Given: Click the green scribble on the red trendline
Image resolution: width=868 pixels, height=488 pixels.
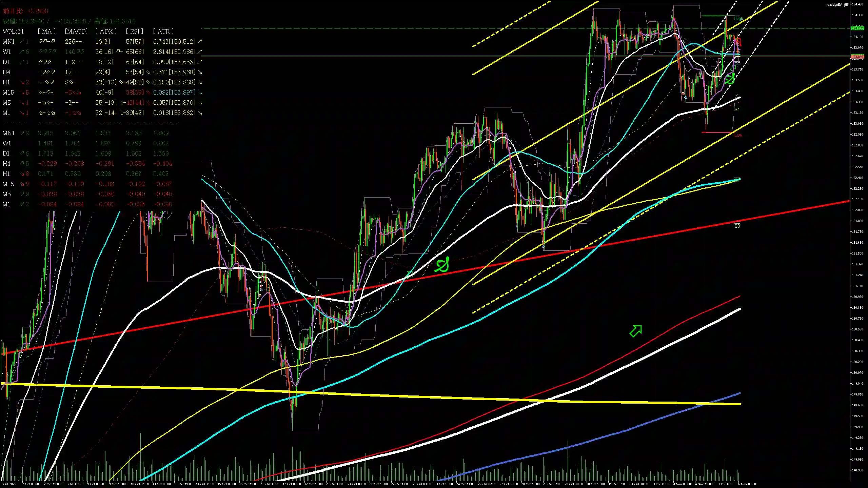Looking at the screenshot, I should (x=442, y=265).
